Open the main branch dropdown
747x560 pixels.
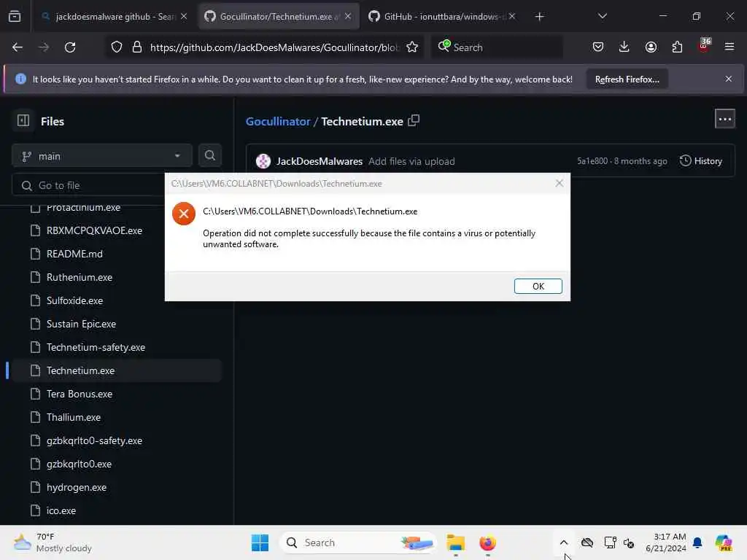coord(101,156)
